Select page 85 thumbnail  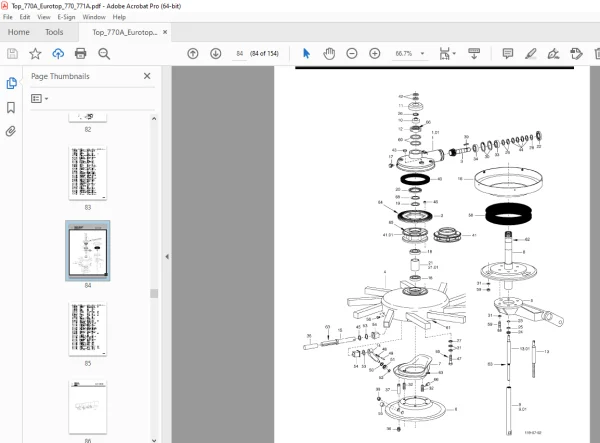click(88, 329)
